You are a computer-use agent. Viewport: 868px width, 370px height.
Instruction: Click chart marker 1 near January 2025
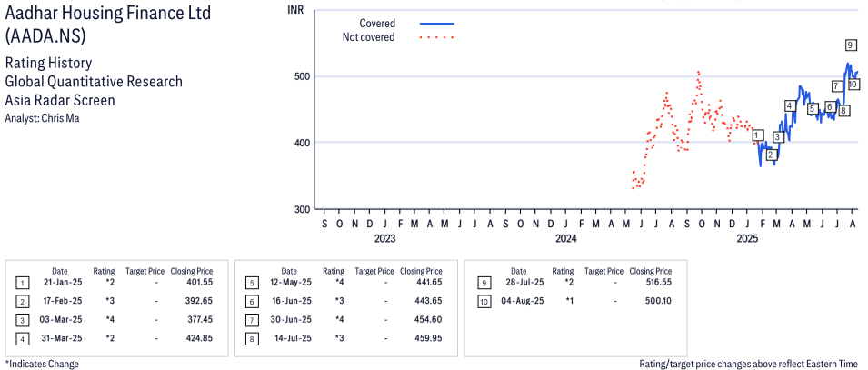758,135
